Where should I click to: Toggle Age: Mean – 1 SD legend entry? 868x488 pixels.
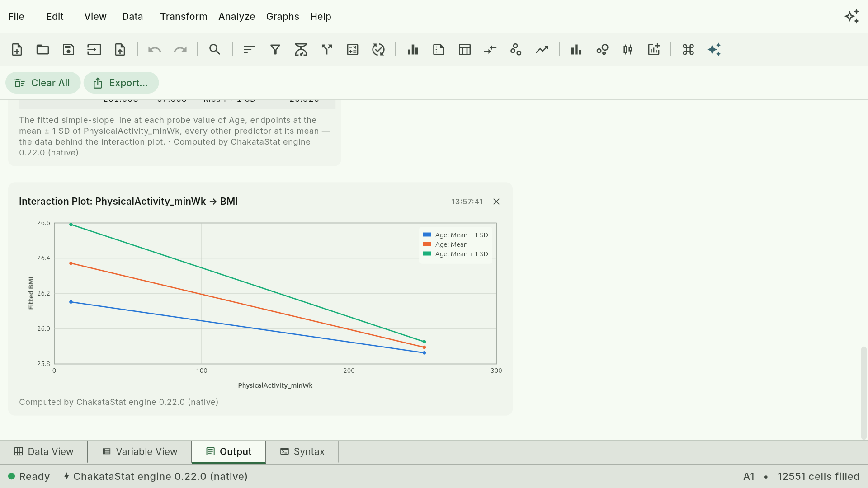(456, 235)
